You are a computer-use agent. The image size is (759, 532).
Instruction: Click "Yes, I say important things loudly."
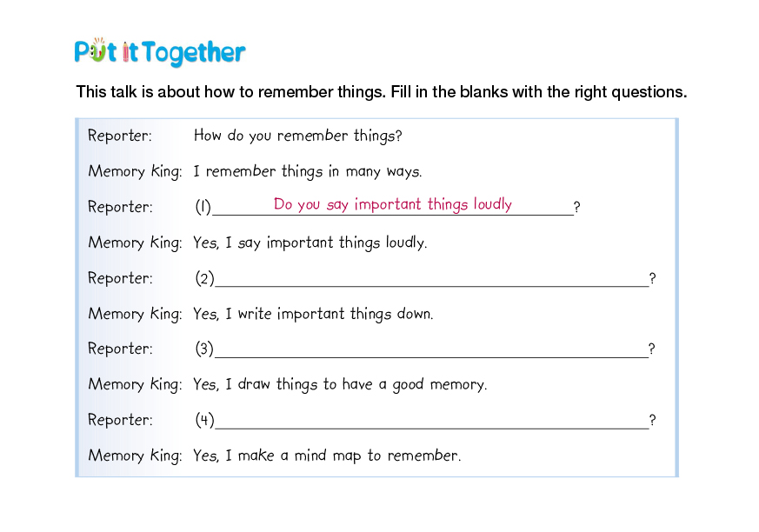[310, 243]
